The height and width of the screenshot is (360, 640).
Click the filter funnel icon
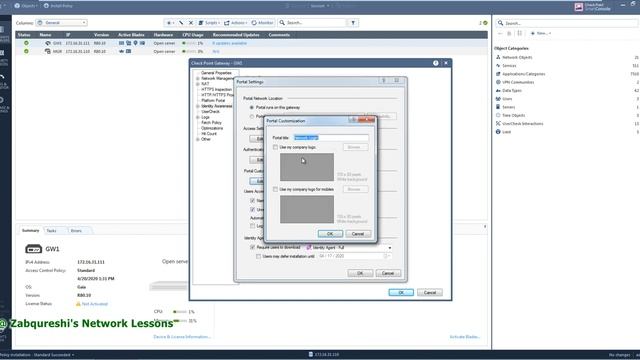[353, 23]
